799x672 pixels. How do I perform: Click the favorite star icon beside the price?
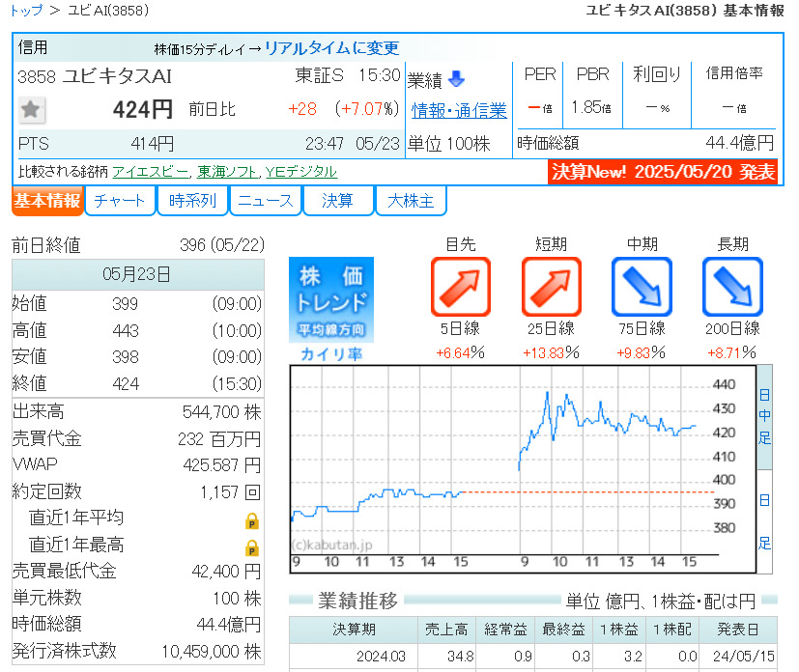[x=32, y=110]
